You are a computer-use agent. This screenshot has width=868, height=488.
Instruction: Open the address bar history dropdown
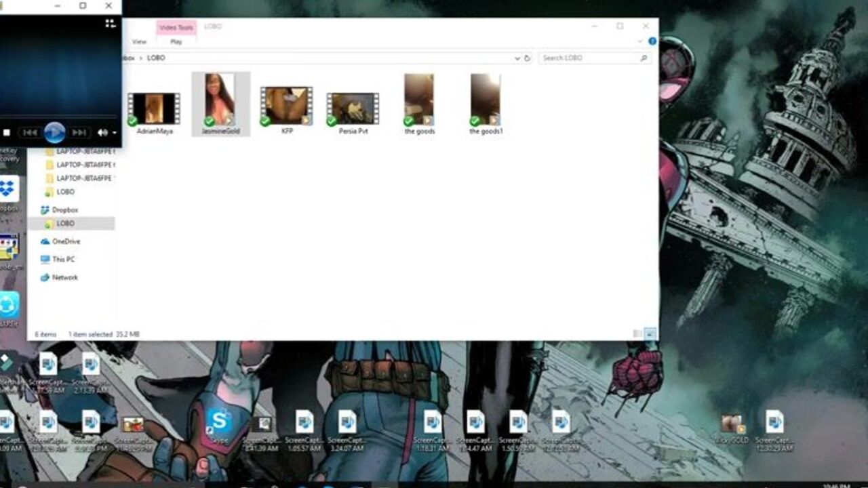tap(517, 58)
